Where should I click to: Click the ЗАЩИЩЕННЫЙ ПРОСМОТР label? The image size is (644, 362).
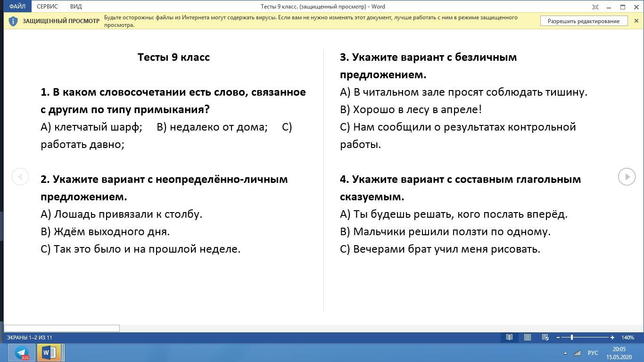pyautogui.click(x=61, y=21)
